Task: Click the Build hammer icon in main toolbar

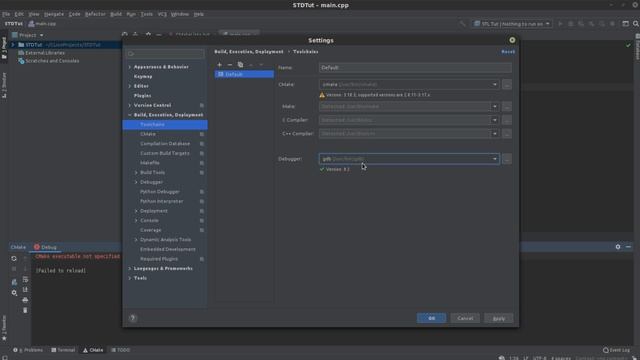Action: pyautogui.click(x=462, y=24)
